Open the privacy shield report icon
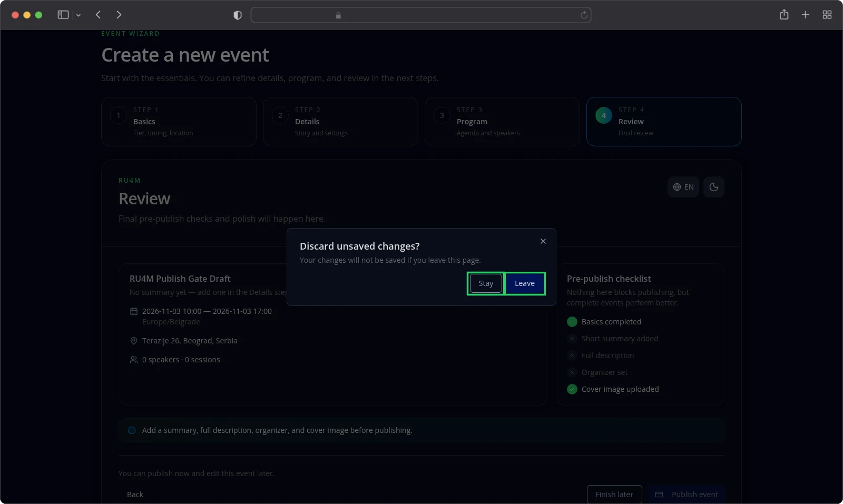Viewport: 843px width, 504px height. click(238, 15)
